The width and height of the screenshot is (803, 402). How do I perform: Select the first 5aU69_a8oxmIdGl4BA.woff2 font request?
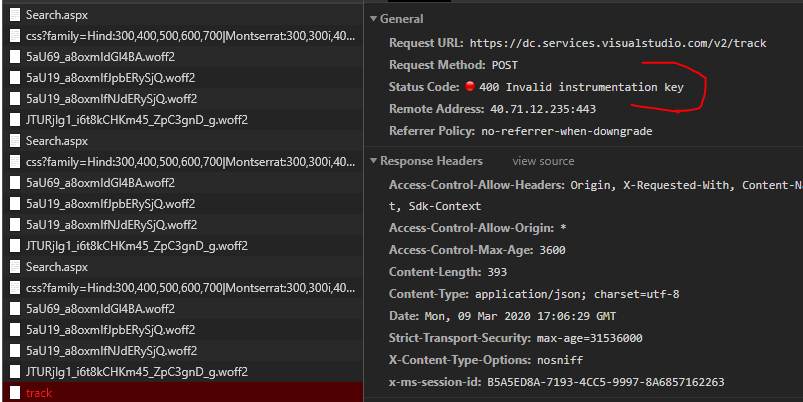183,57
